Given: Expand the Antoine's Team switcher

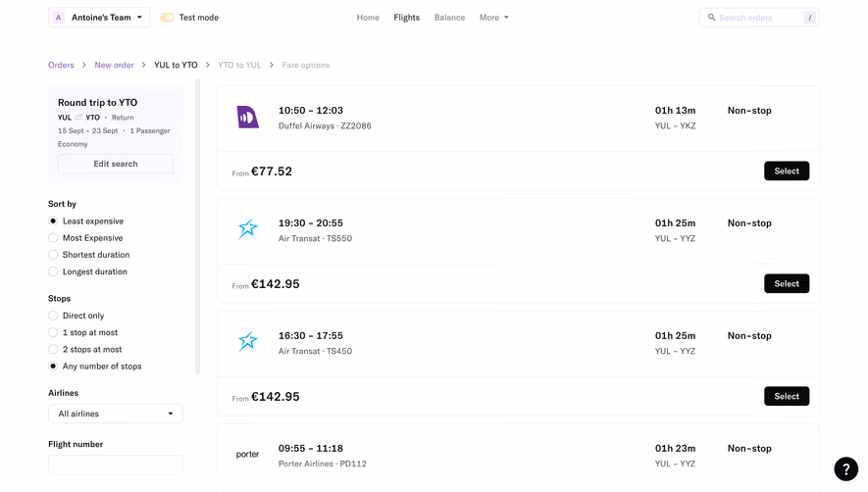Looking at the screenshot, I should pyautogui.click(x=99, y=18).
